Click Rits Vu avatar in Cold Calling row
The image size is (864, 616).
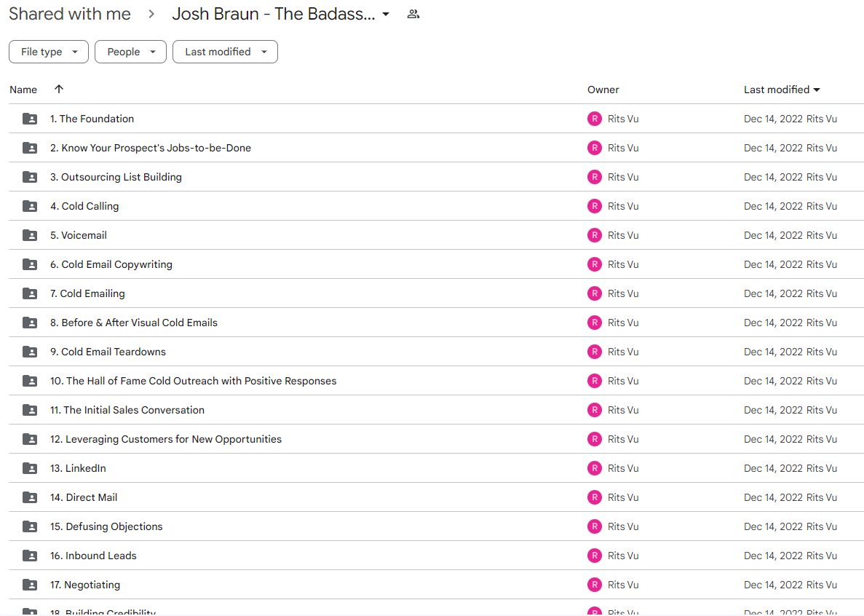coord(595,206)
